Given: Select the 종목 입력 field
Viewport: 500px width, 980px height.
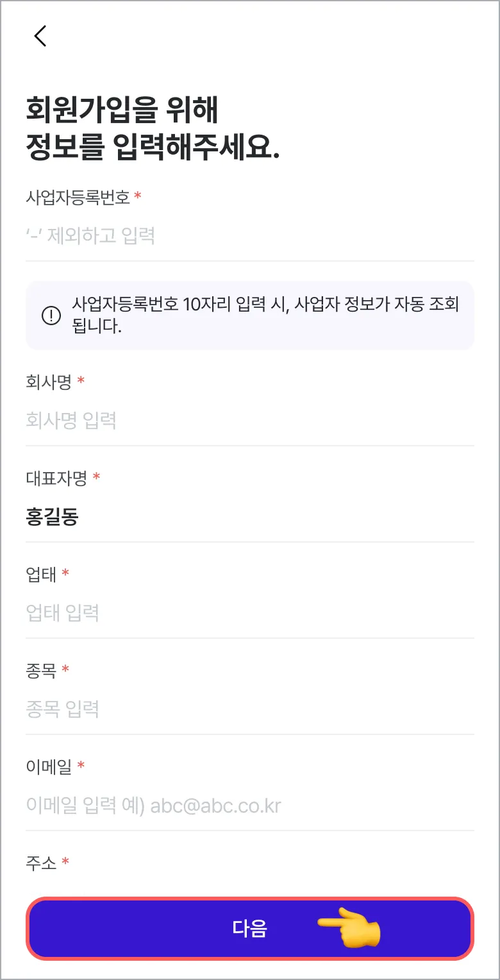Looking at the screenshot, I should click(250, 709).
